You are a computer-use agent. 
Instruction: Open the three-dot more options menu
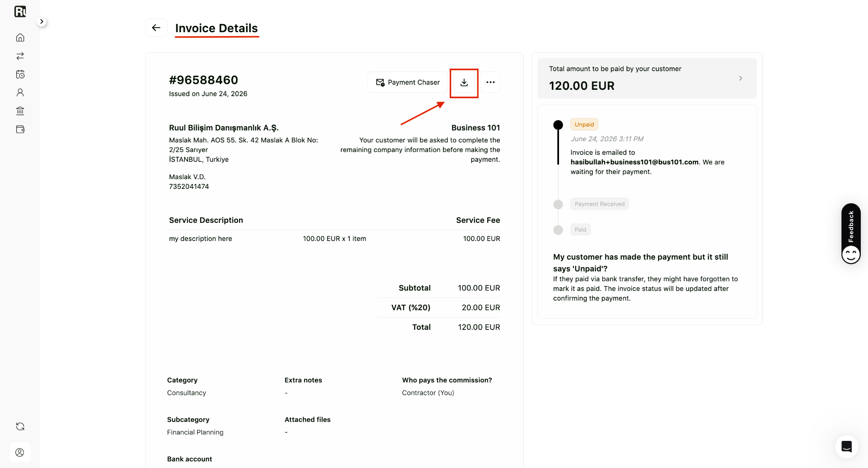(490, 82)
